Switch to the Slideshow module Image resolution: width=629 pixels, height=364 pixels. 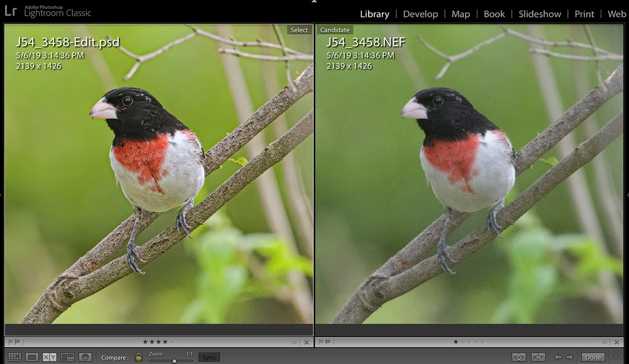pyautogui.click(x=540, y=14)
